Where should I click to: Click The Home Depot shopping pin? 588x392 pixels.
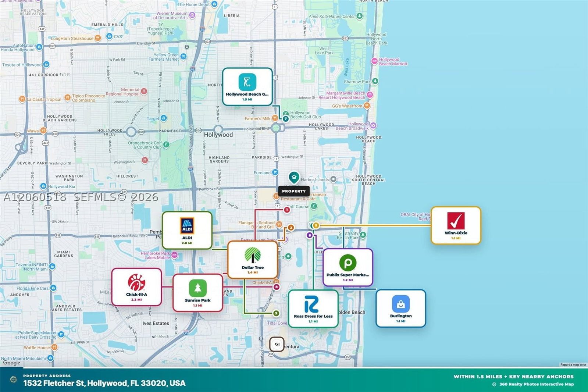tap(214, 4)
